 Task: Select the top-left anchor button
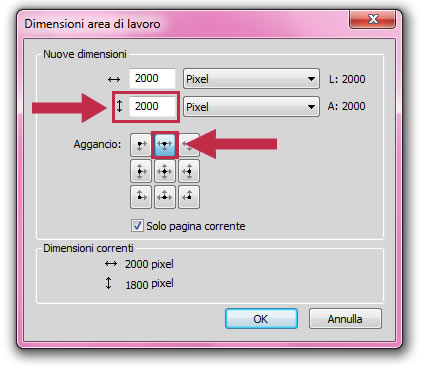pos(141,145)
